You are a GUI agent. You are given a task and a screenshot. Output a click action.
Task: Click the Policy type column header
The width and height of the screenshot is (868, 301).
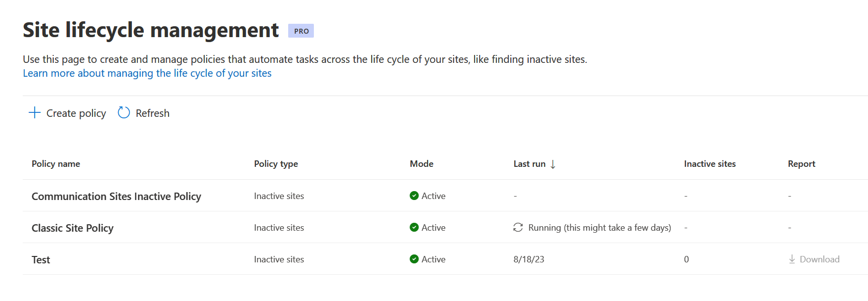[275, 163]
